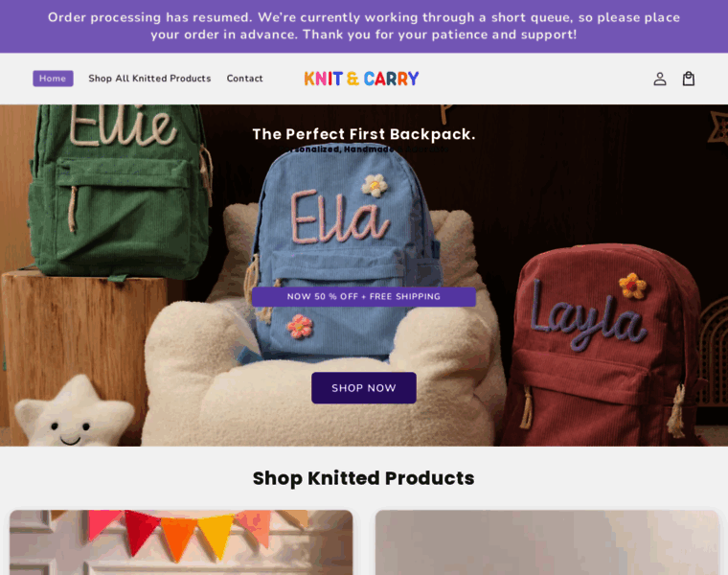Click the red Layla backpack
This screenshot has width=728, height=575.
tap(603, 346)
